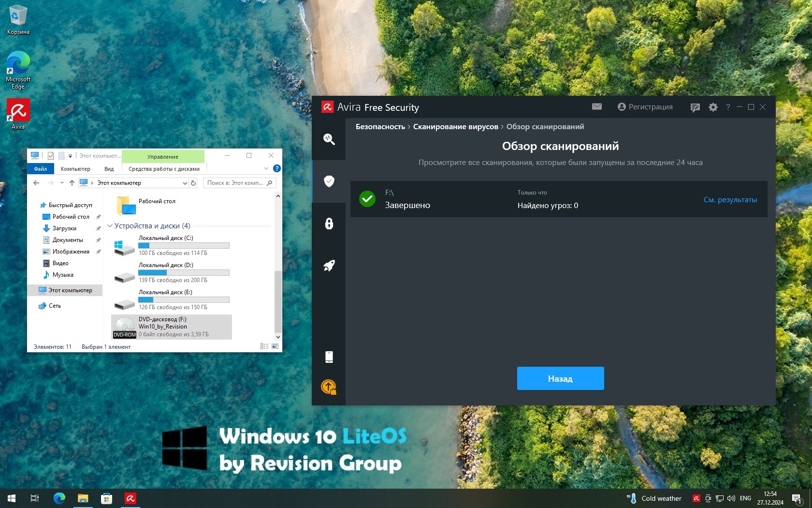812x508 pixels.
Task: Expand the Explorer ribbon chevron
Action: click(x=266, y=168)
